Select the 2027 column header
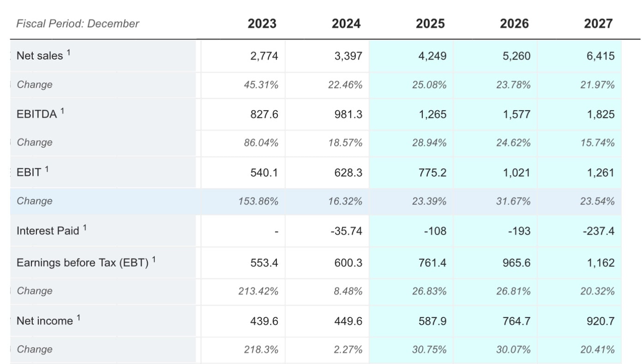Viewport: 642px width, 364px height. [598, 24]
